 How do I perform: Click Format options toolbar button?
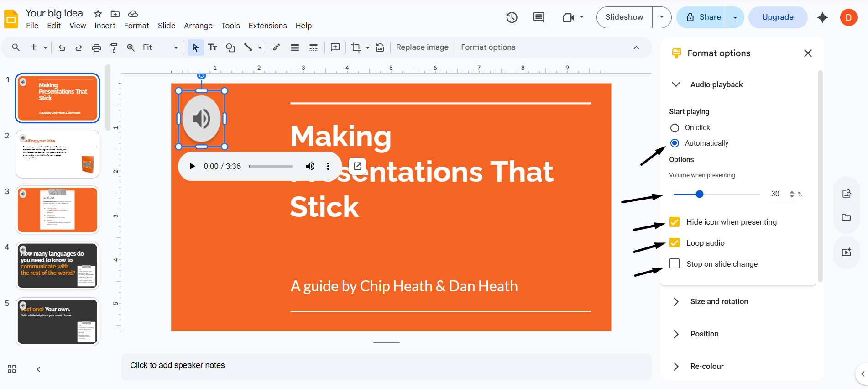[488, 47]
